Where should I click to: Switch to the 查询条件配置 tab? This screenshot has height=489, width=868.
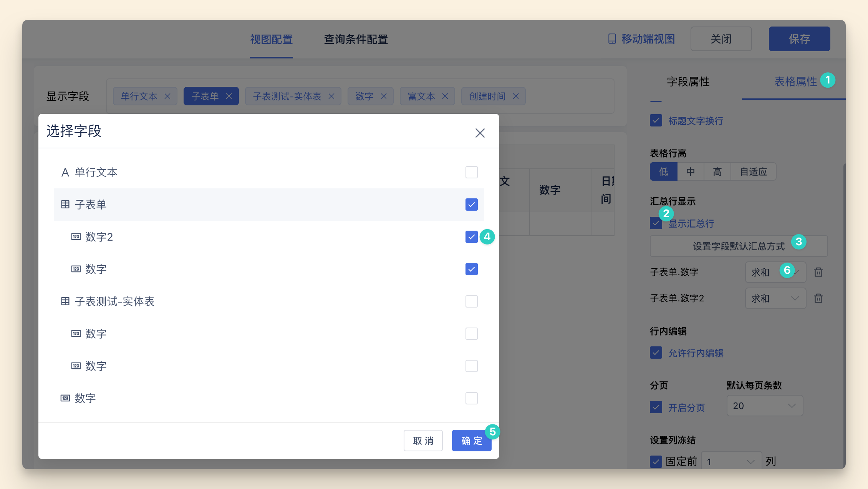coord(356,39)
